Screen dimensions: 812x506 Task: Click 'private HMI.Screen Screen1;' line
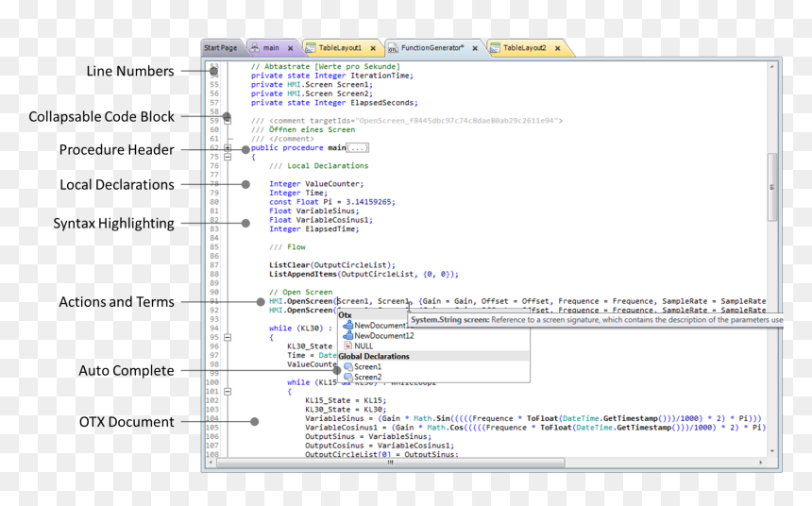click(312, 84)
